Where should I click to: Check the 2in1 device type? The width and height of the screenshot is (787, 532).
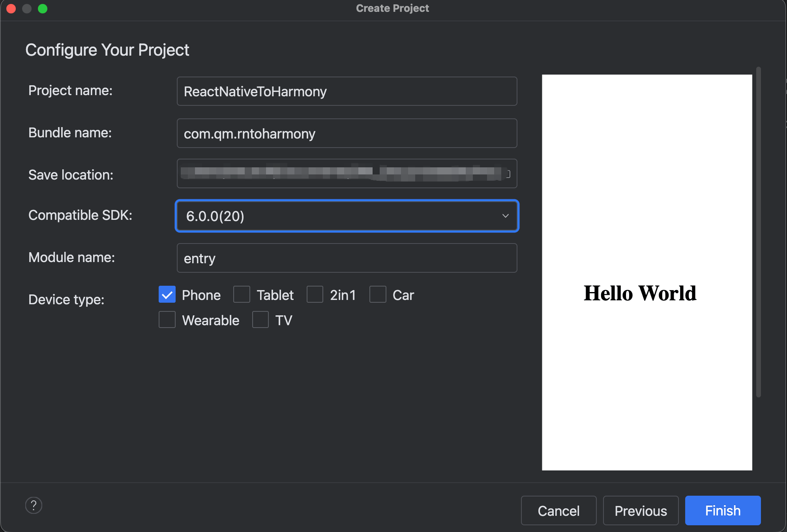click(315, 294)
